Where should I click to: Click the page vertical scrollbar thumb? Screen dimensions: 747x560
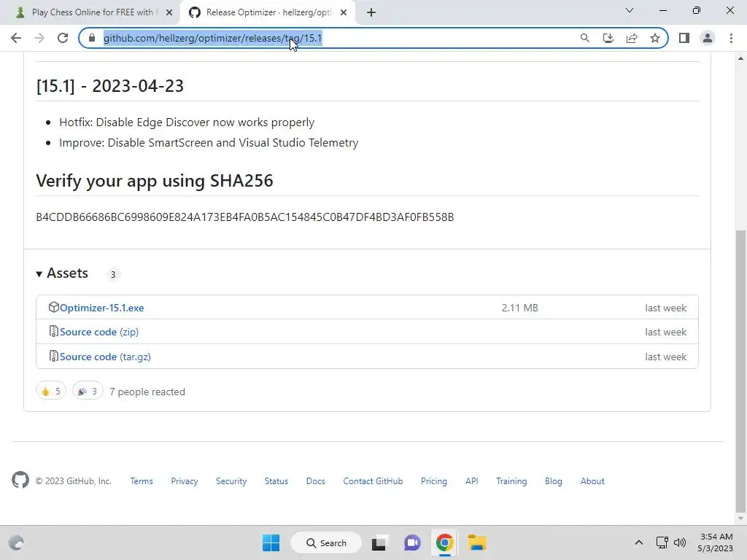pyautogui.click(x=740, y=370)
